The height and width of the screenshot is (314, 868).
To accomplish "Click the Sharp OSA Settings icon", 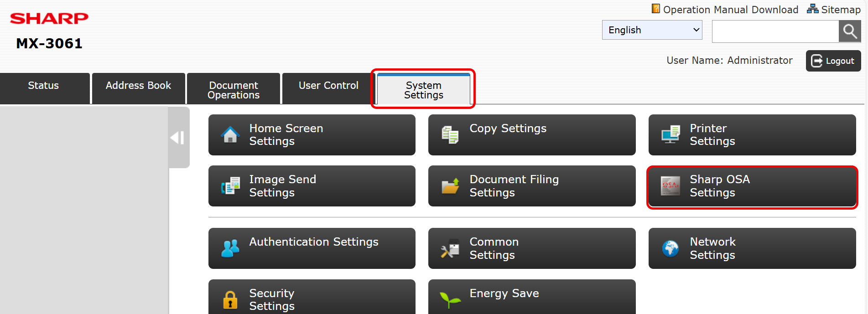I will [x=670, y=186].
